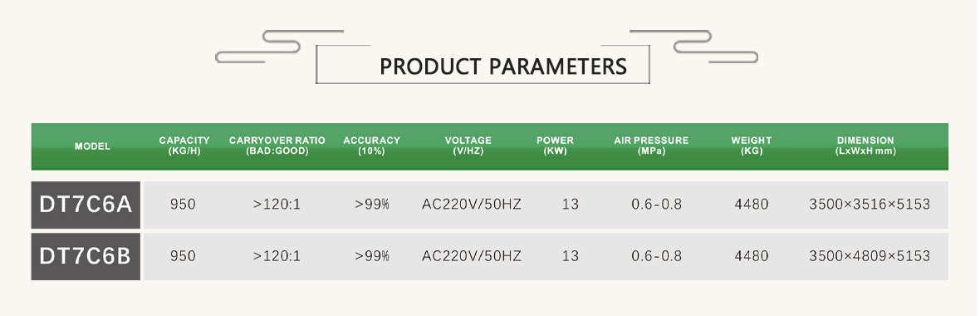
Task: Select the DT7C6A dimension 3500×3516×5153
Action: click(870, 204)
